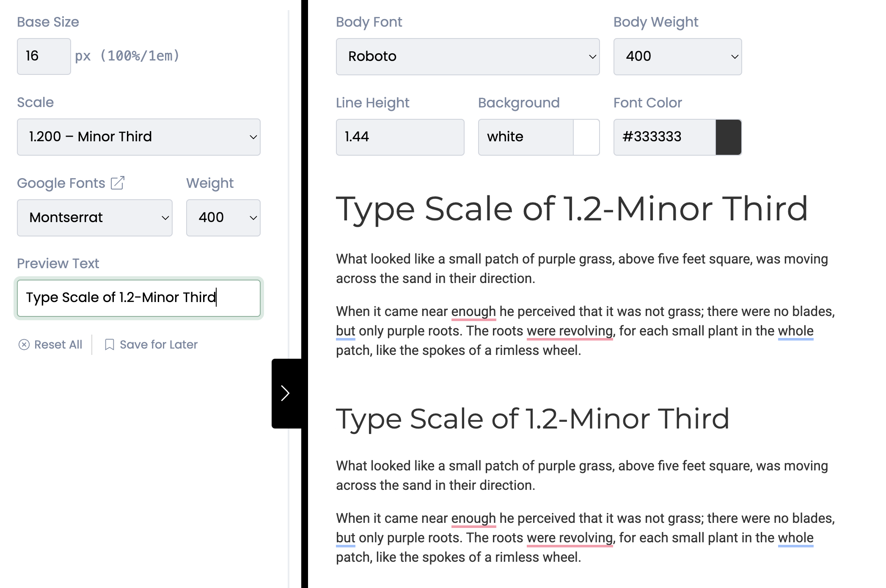Open the dark Font Color swatch
The height and width of the screenshot is (588, 886).
[729, 137]
